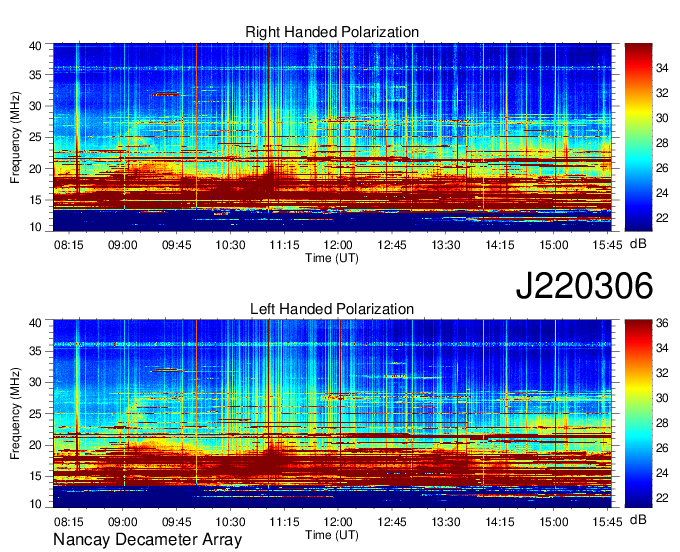Click the 14:15 time tick under the Right Handed plot

pyautogui.click(x=500, y=245)
